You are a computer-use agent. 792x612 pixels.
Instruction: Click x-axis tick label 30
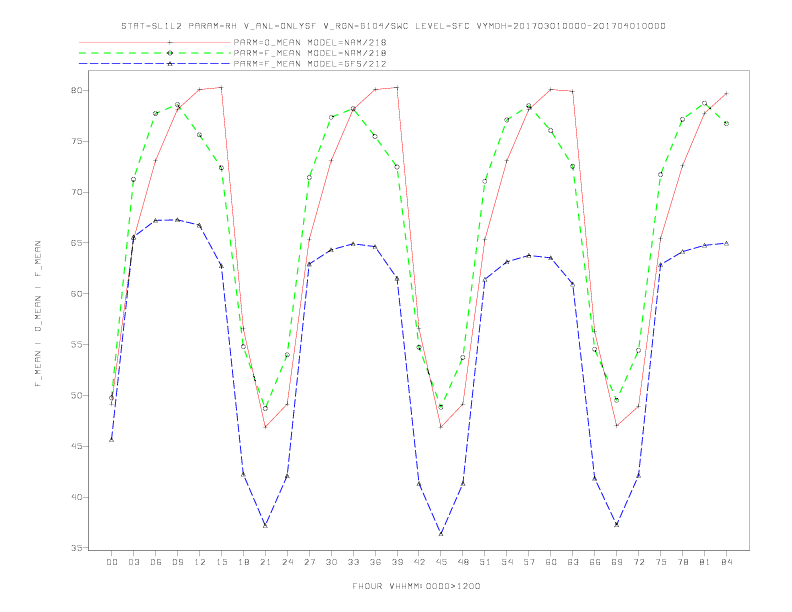(x=331, y=562)
